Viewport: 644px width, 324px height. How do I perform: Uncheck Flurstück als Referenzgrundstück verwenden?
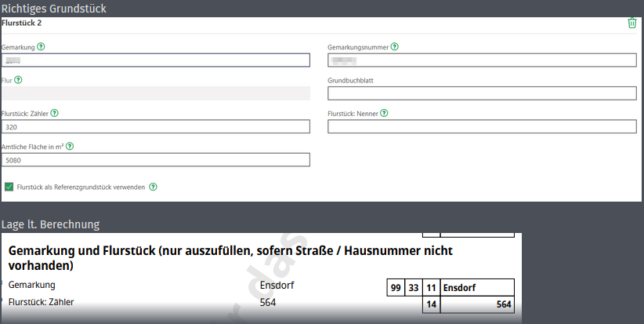(9, 187)
